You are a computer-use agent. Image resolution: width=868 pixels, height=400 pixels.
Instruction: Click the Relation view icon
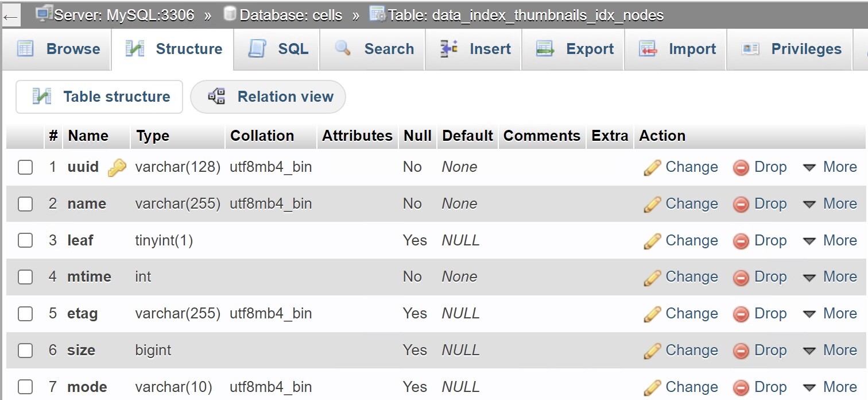[216, 96]
